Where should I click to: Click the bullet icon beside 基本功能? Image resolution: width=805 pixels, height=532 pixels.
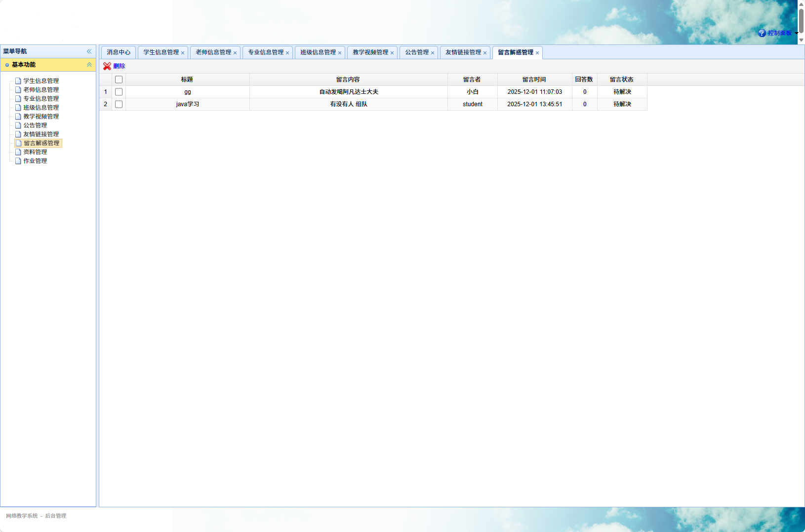pyautogui.click(x=7, y=65)
